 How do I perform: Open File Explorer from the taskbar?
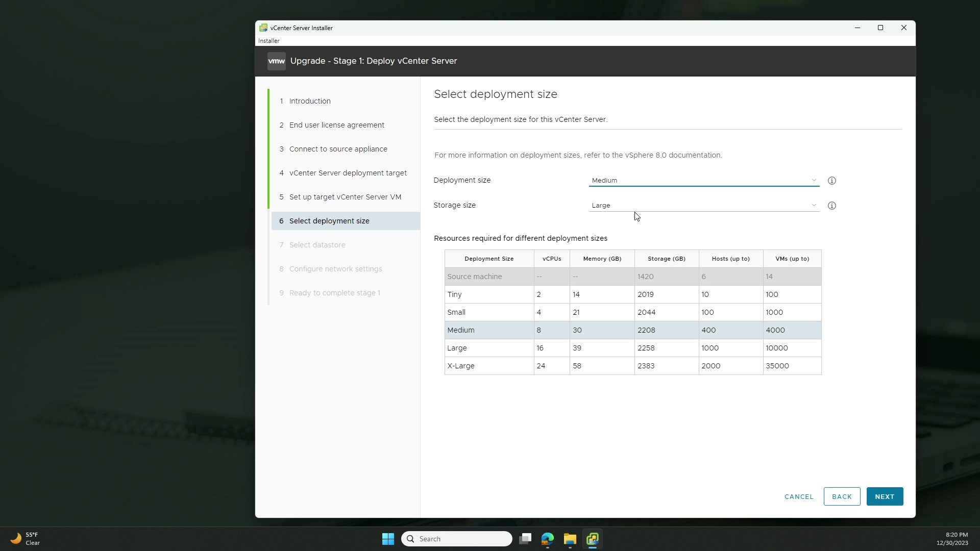(570, 539)
